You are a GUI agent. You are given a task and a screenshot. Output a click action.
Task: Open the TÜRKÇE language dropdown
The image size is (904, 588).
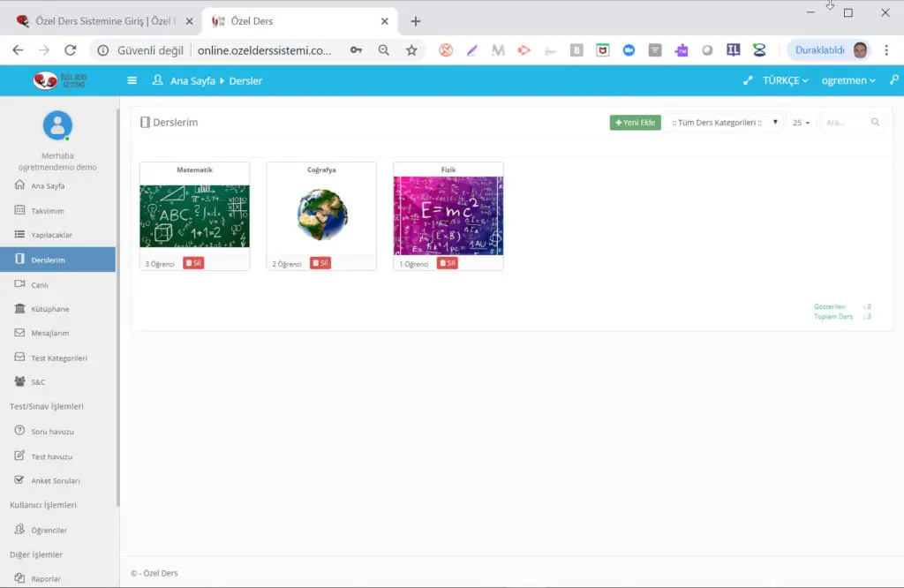(785, 80)
